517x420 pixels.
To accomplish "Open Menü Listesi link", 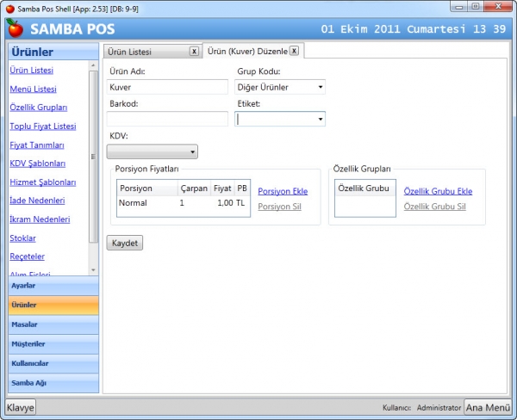I will tap(33, 89).
